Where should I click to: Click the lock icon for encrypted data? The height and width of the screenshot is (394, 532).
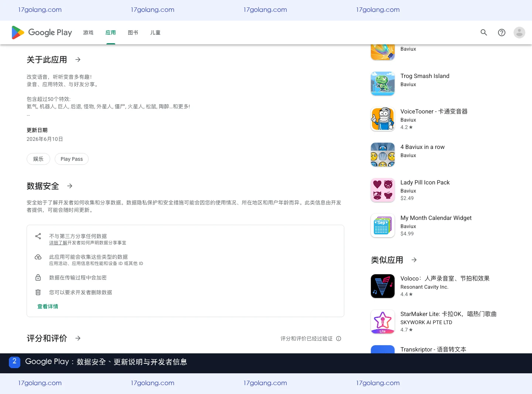click(38, 278)
